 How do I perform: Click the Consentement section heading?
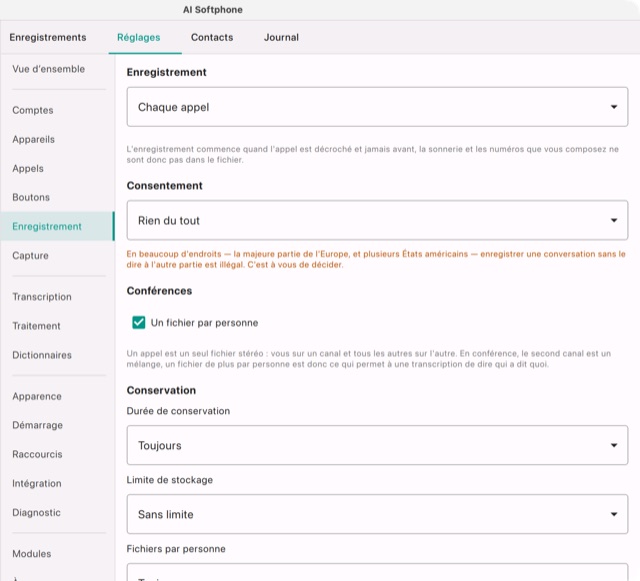(x=164, y=186)
